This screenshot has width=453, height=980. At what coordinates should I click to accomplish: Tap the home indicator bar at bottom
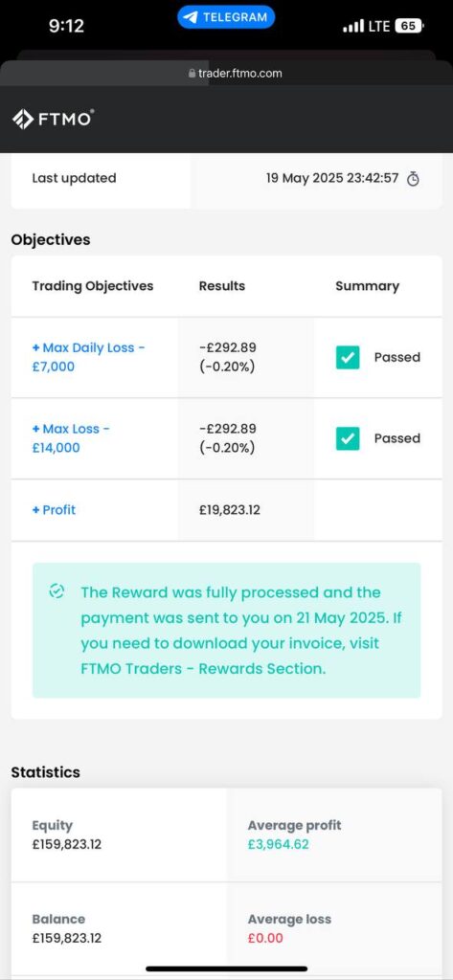[226, 969]
